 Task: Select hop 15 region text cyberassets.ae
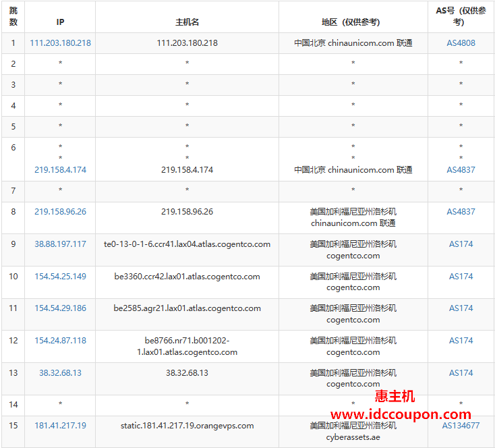pyautogui.click(x=353, y=437)
